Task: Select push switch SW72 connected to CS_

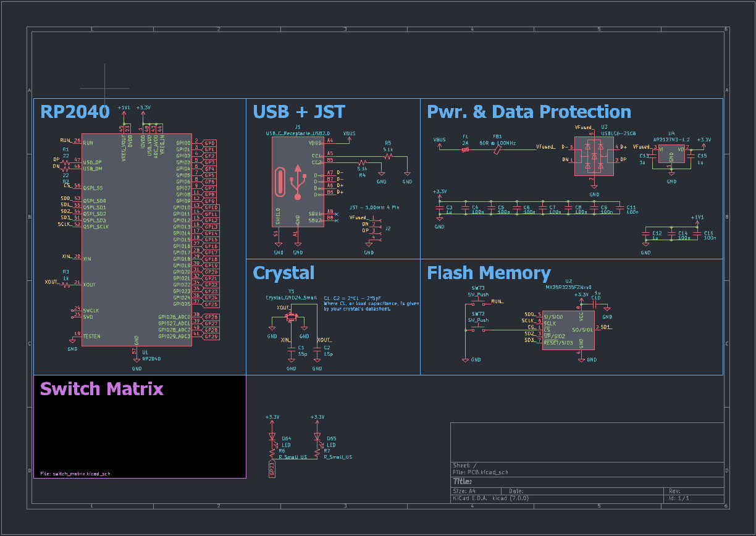Action: pos(477,329)
